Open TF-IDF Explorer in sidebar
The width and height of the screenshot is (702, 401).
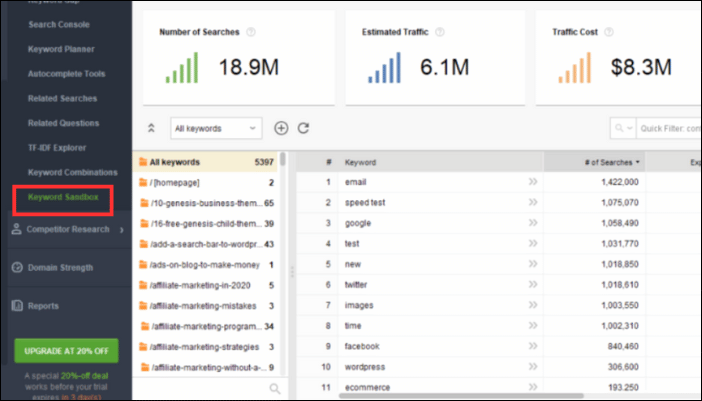57,148
